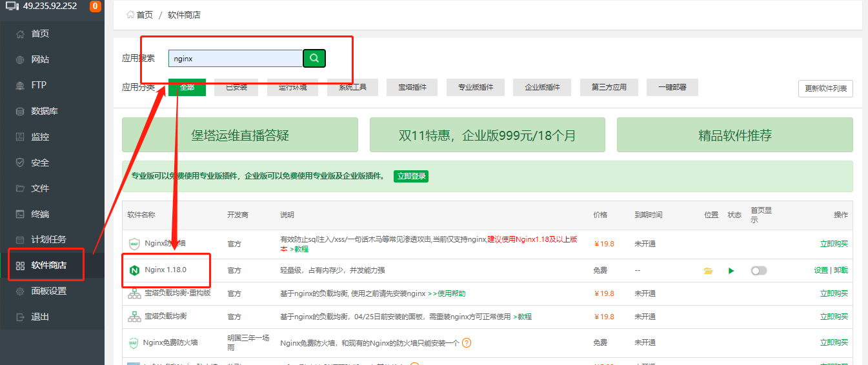Select the 已安装 category tab

coord(236,87)
